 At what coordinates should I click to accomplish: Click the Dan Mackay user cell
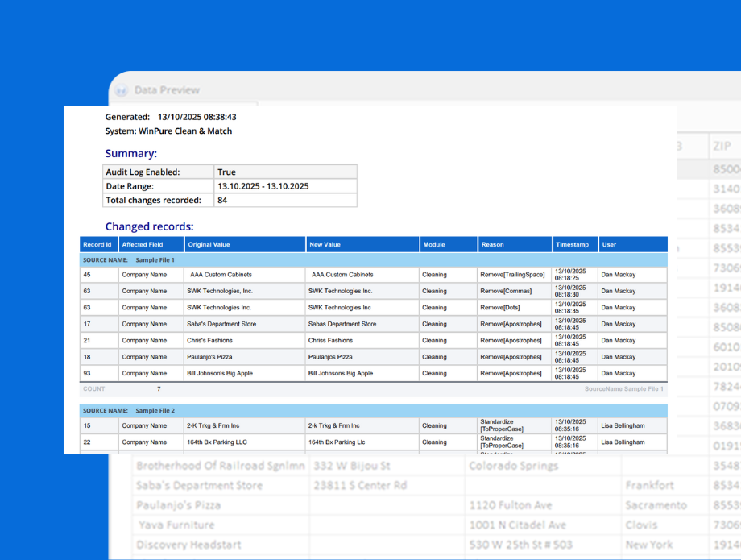619,275
